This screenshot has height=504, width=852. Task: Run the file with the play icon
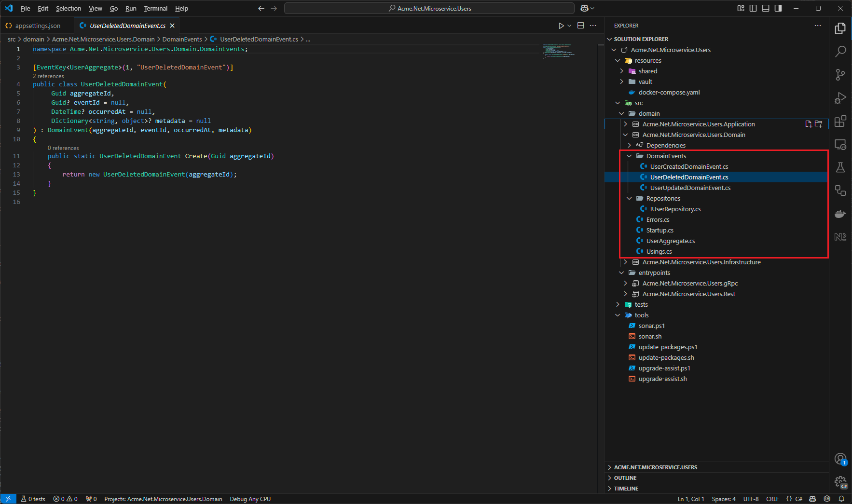point(561,26)
